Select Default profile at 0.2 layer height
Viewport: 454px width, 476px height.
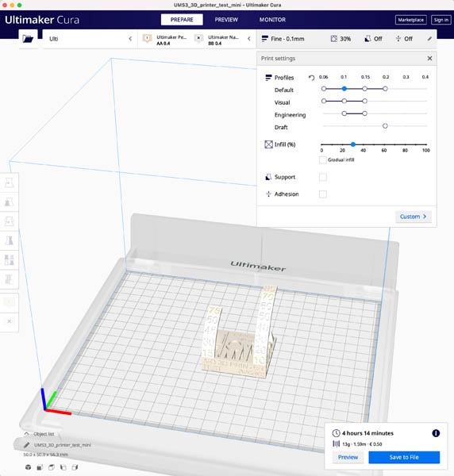[385, 89]
